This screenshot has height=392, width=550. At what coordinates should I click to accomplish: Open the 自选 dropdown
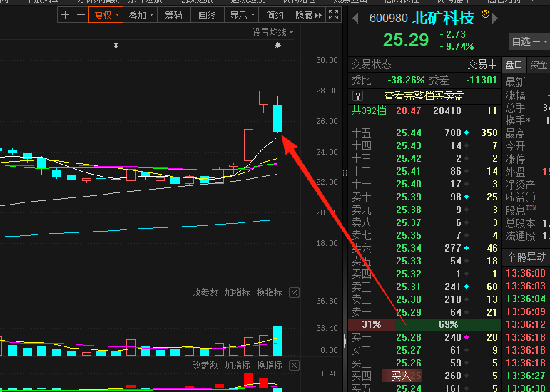pyautogui.click(x=529, y=41)
